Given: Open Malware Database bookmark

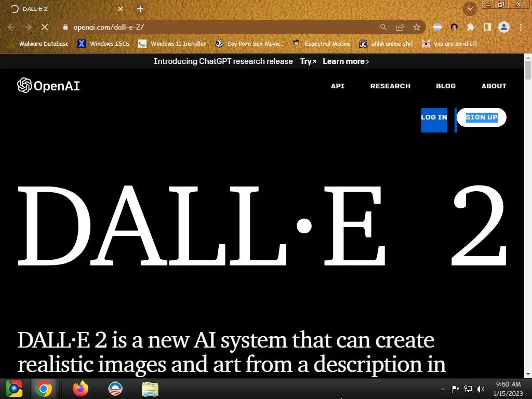Looking at the screenshot, I should click(x=39, y=44).
